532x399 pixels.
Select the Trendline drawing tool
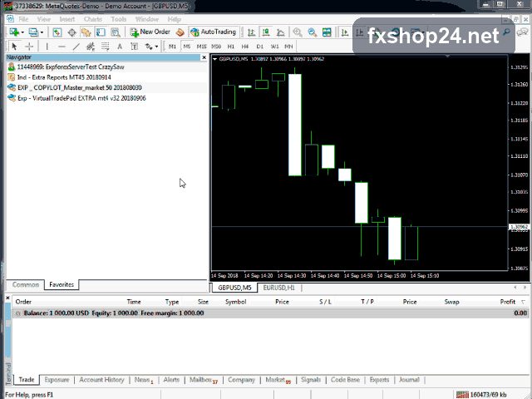coord(76,47)
